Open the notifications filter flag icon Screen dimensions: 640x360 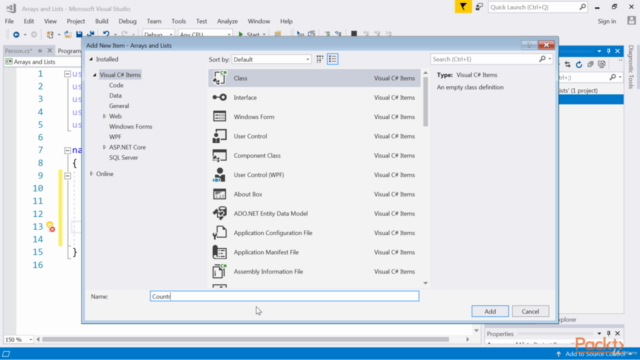pyautogui.click(x=463, y=7)
